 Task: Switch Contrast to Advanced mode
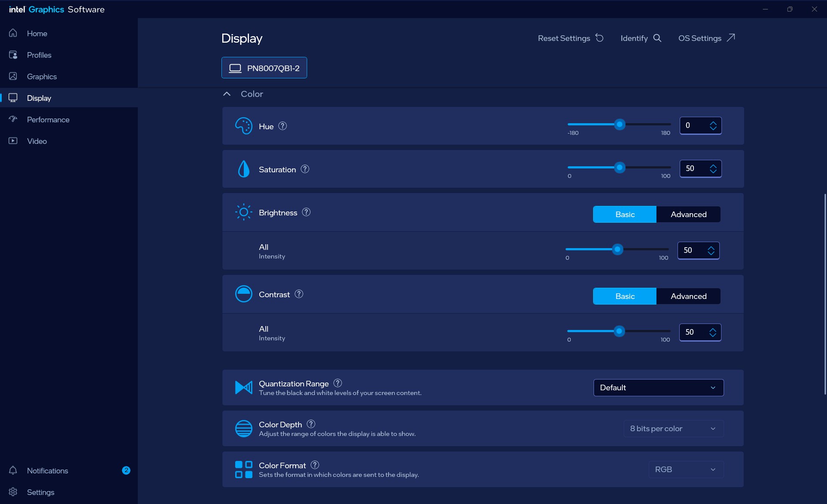688,296
